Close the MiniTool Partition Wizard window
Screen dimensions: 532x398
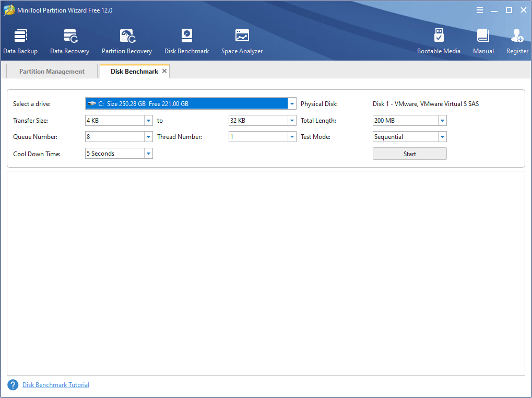tap(524, 10)
